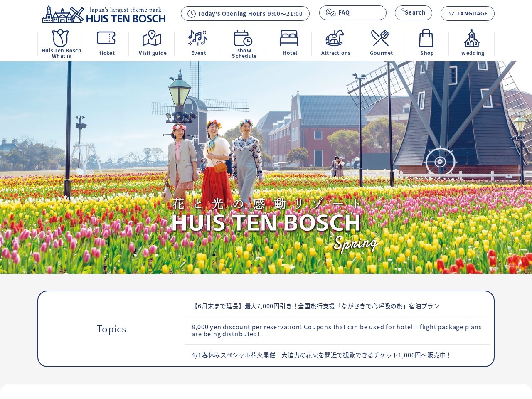Open the show Schedule calendar icon

click(243, 38)
